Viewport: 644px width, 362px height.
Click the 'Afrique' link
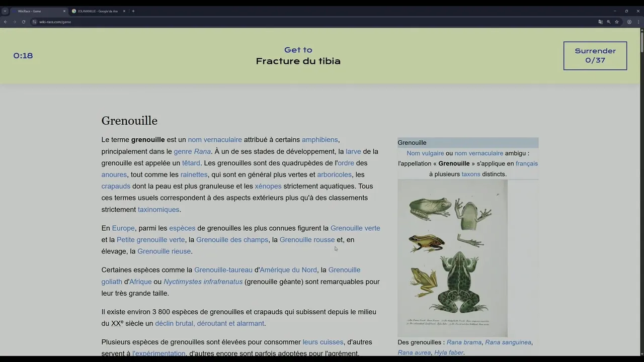(x=140, y=282)
